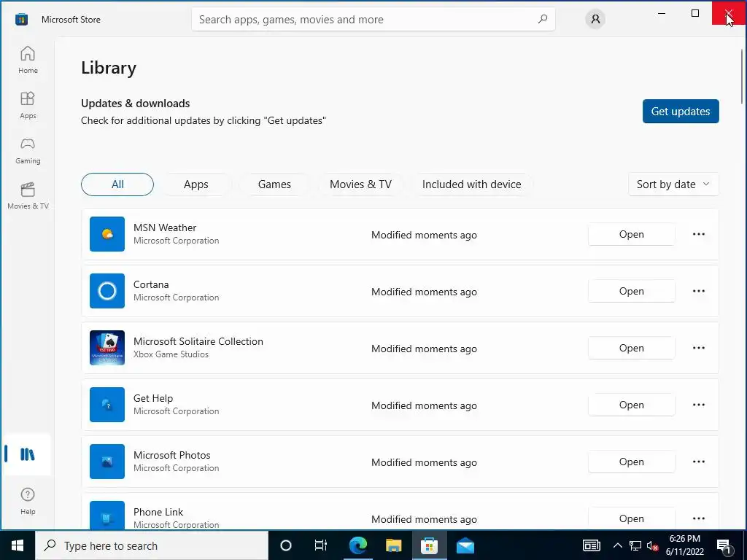The image size is (747, 560).
Task: Open News and interests taskbar icon
Action: [591, 545]
